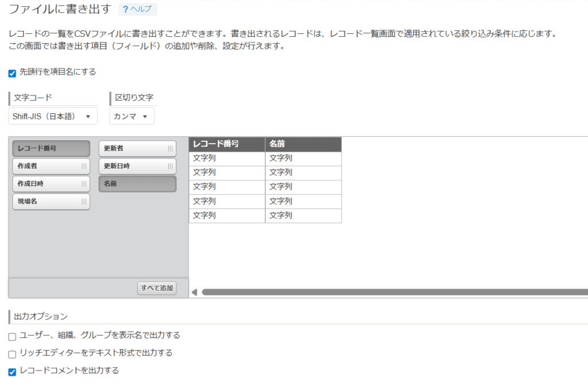Check リッチエディターをテキスト形式で出力する box

(x=12, y=354)
